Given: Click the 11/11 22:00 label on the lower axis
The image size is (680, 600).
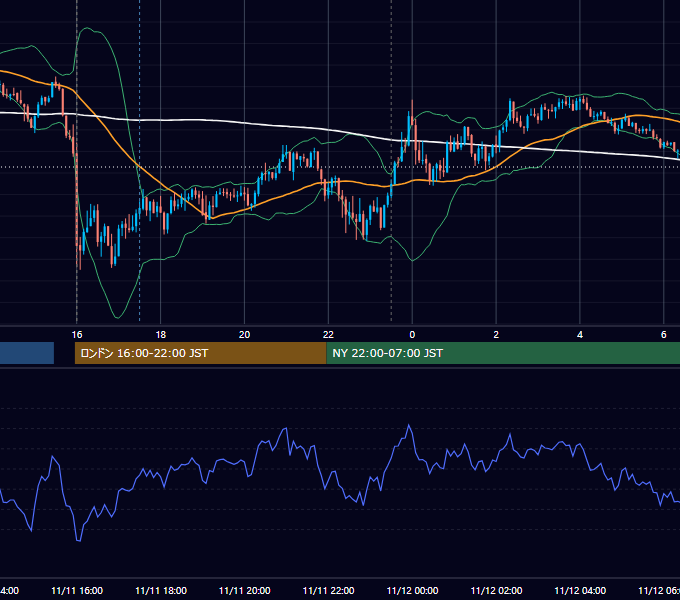Looking at the screenshot, I should [328, 590].
